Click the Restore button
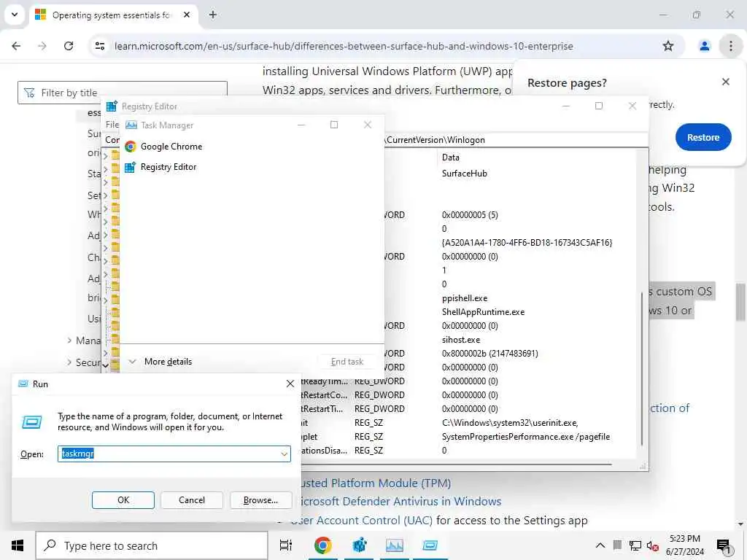This screenshot has height=560, width=747. click(x=703, y=137)
